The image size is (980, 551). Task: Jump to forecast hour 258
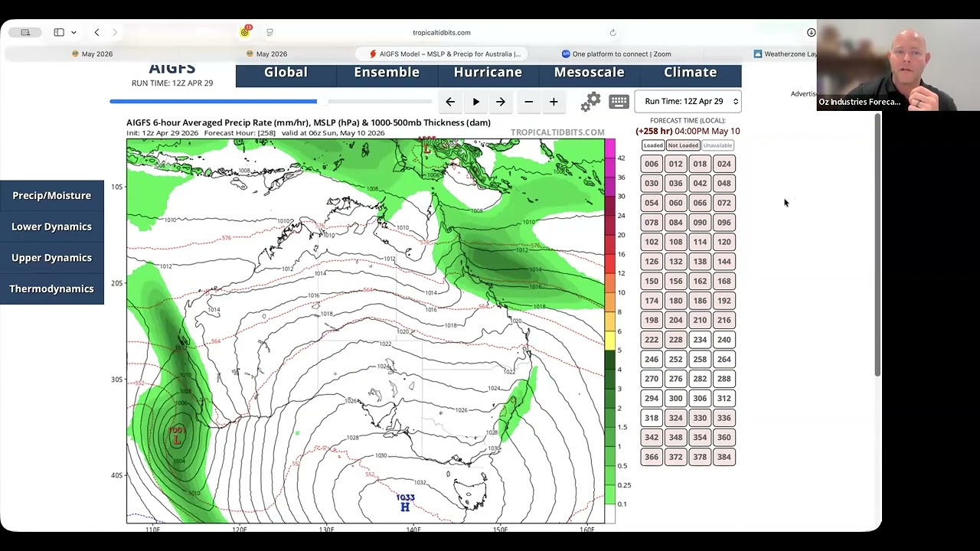700,359
